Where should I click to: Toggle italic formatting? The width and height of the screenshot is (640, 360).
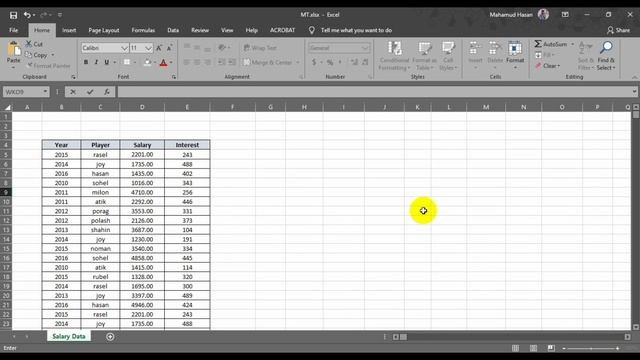click(96, 62)
